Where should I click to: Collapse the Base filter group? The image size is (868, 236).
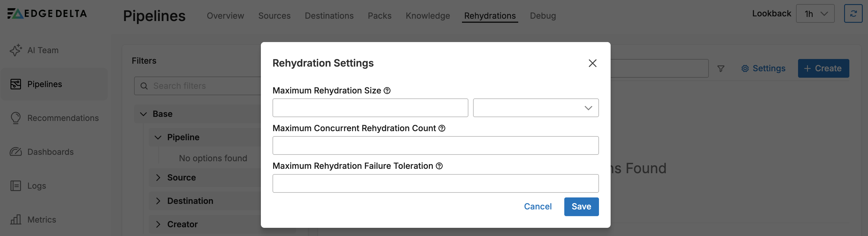143,114
